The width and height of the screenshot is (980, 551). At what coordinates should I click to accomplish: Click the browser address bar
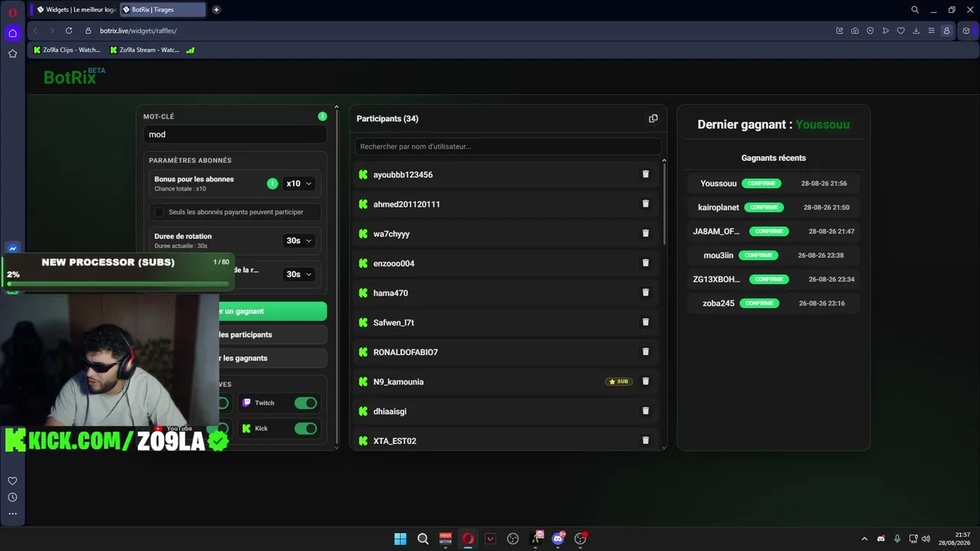click(x=459, y=31)
